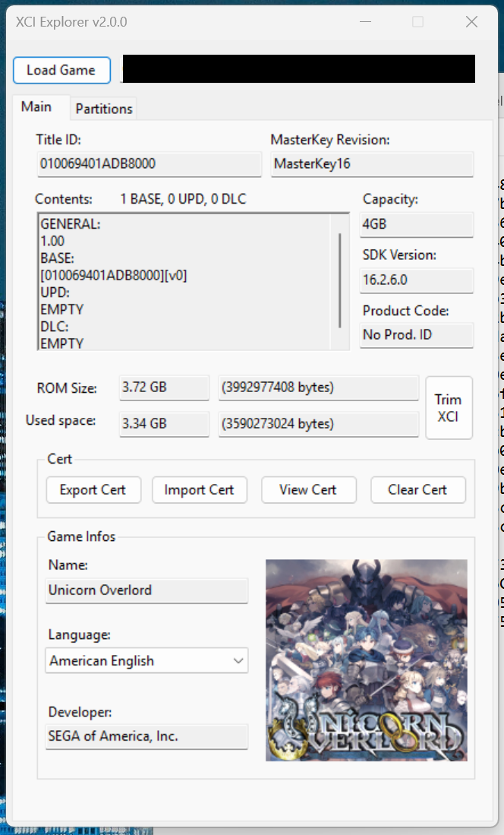
Task: Click the Developer field
Action: 146,736
